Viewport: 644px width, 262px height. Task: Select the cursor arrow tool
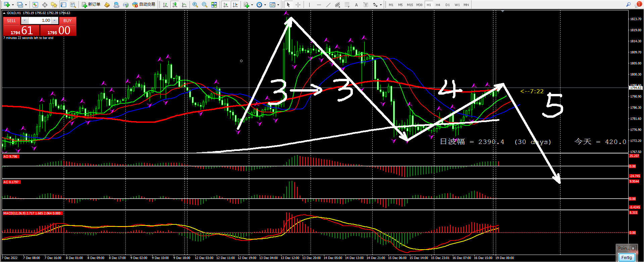[288, 5]
